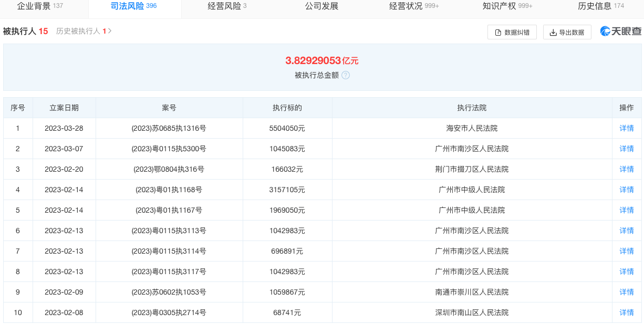644x324 pixels.
Task: Open 详情 for the 南通市崇川区人民法院 row
Action: pyautogui.click(x=626, y=292)
